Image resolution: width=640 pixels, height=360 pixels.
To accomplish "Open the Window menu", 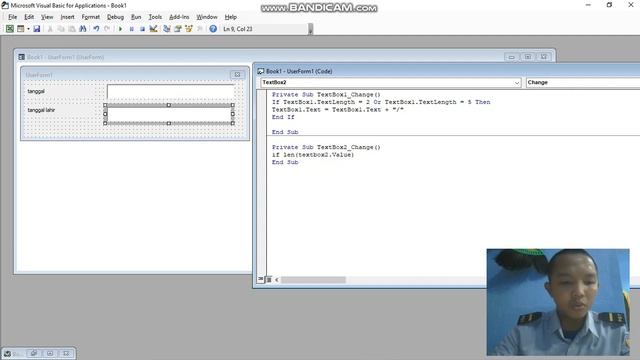I will (x=207, y=17).
